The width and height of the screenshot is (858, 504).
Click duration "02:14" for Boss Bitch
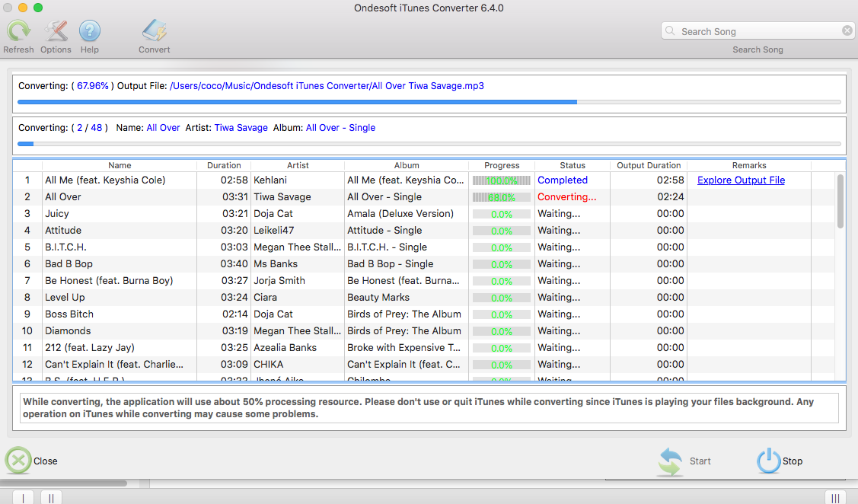tap(234, 314)
